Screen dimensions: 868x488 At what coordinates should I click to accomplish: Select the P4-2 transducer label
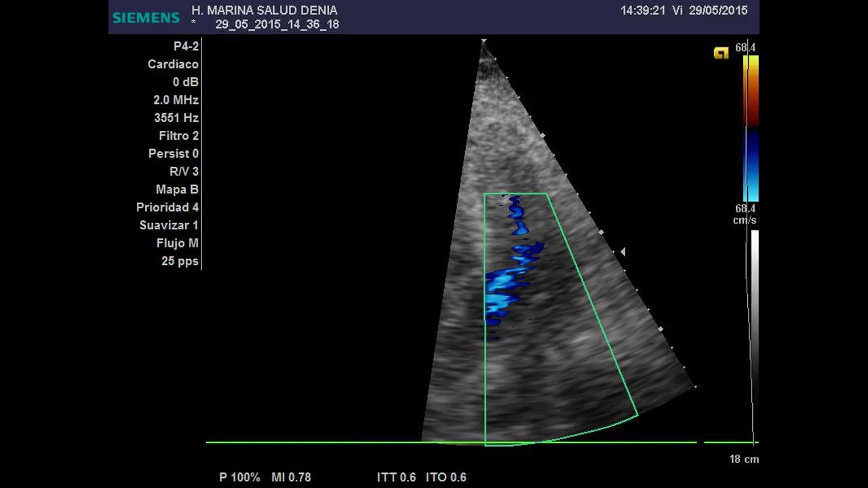[186, 46]
